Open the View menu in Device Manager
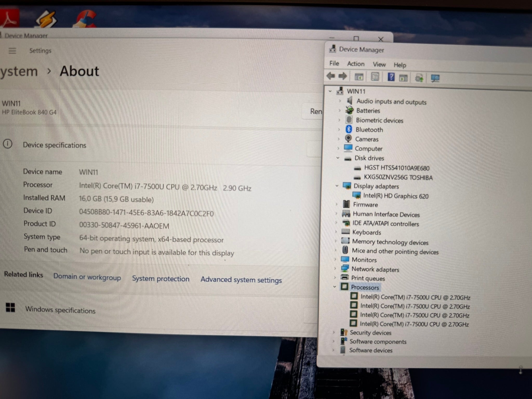Image resolution: width=532 pixels, height=399 pixels. pos(379,64)
